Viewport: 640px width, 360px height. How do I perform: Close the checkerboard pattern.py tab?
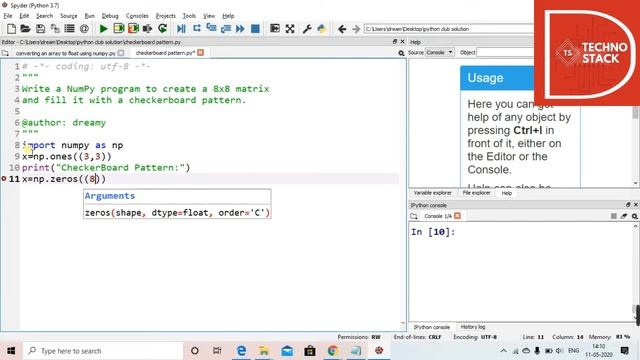(200, 53)
